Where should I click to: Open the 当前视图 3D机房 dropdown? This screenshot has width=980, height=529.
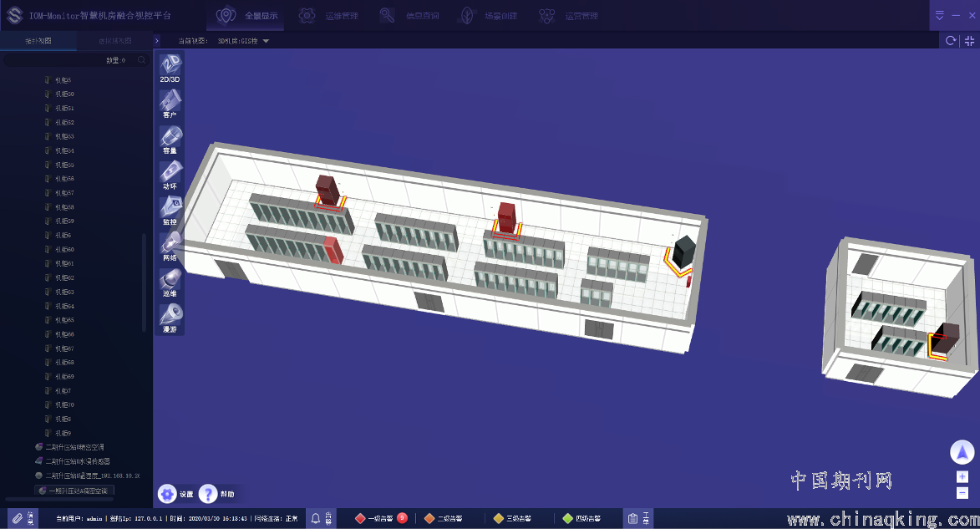click(244, 41)
